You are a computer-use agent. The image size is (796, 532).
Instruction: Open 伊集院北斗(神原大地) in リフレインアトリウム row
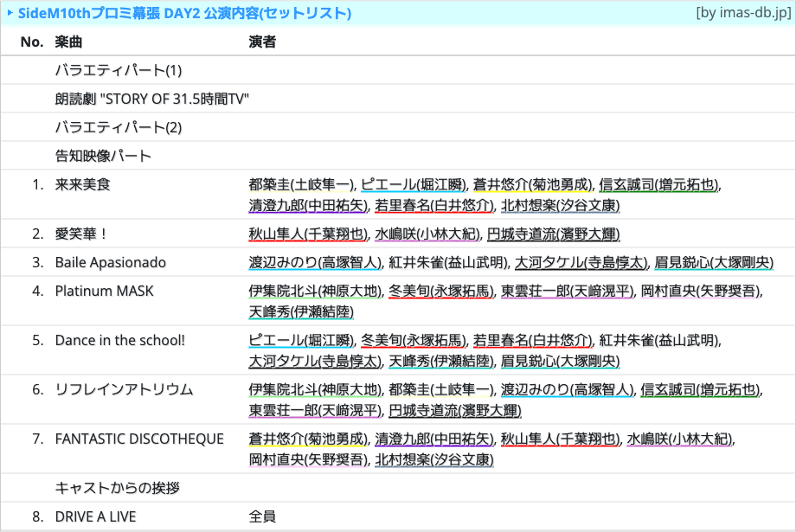(x=315, y=389)
